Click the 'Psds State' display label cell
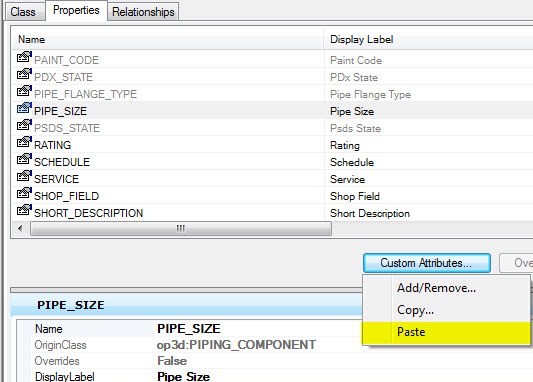The height and width of the screenshot is (382, 533). (355, 128)
